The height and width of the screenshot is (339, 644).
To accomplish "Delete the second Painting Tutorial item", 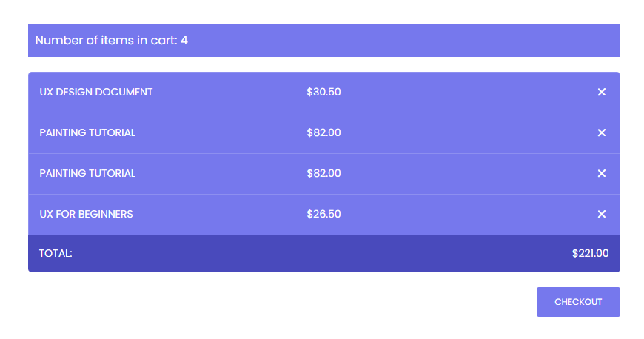I will pyautogui.click(x=601, y=173).
